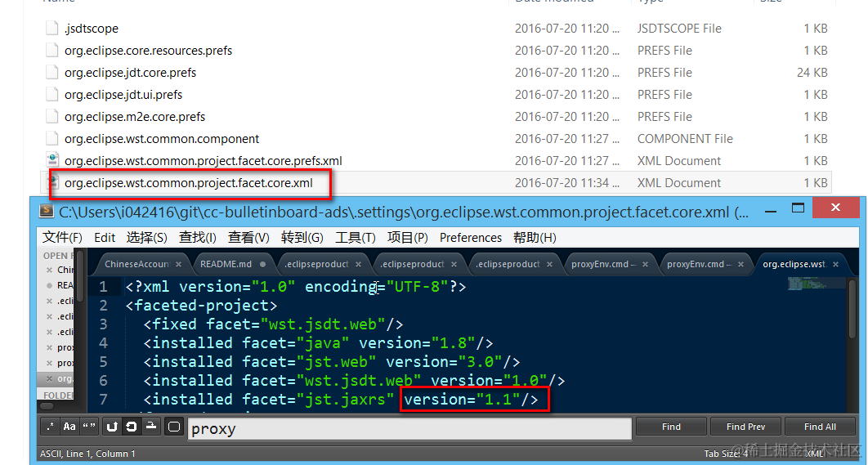
Task: Open the 项目(P) menu
Action: click(407, 238)
